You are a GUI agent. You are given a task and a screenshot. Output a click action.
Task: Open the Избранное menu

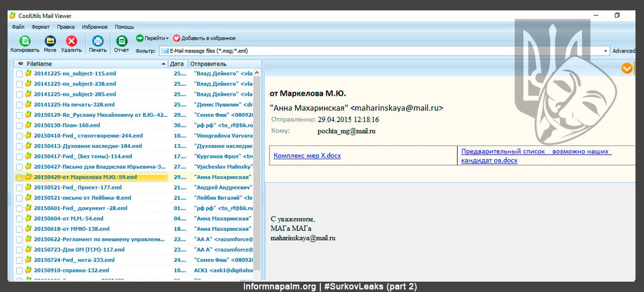click(95, 27)
